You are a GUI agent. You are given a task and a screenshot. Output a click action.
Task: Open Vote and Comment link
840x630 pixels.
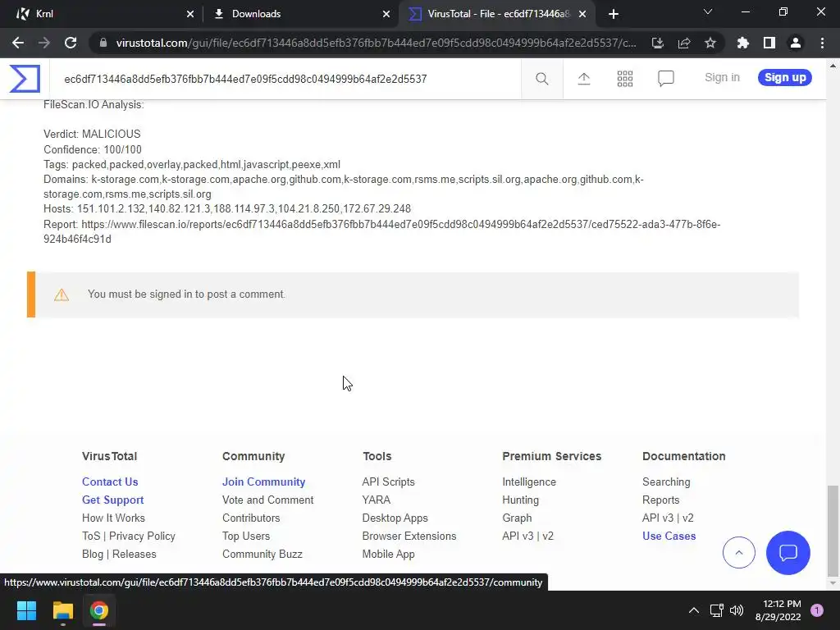coord(268,500)
